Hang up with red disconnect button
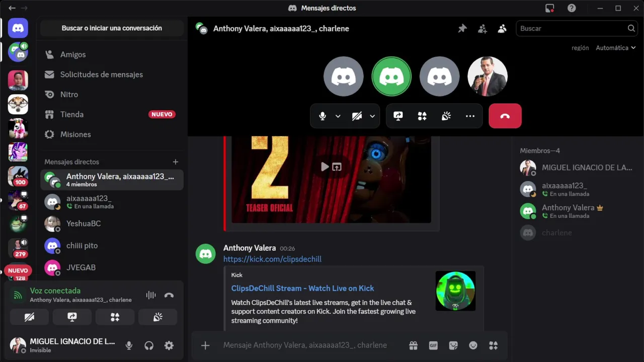The image size is (644, 362). click(x=505, y=116)
